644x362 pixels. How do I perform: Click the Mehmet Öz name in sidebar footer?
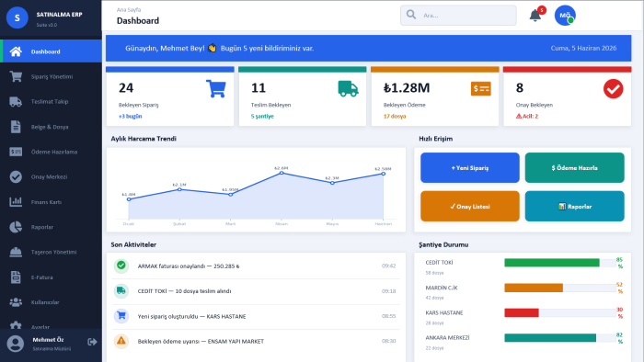48,340
